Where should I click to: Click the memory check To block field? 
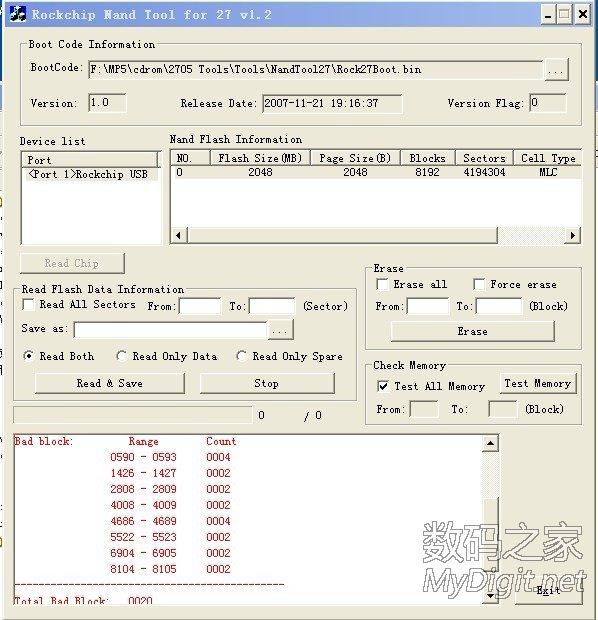click(x=503, y=409)
